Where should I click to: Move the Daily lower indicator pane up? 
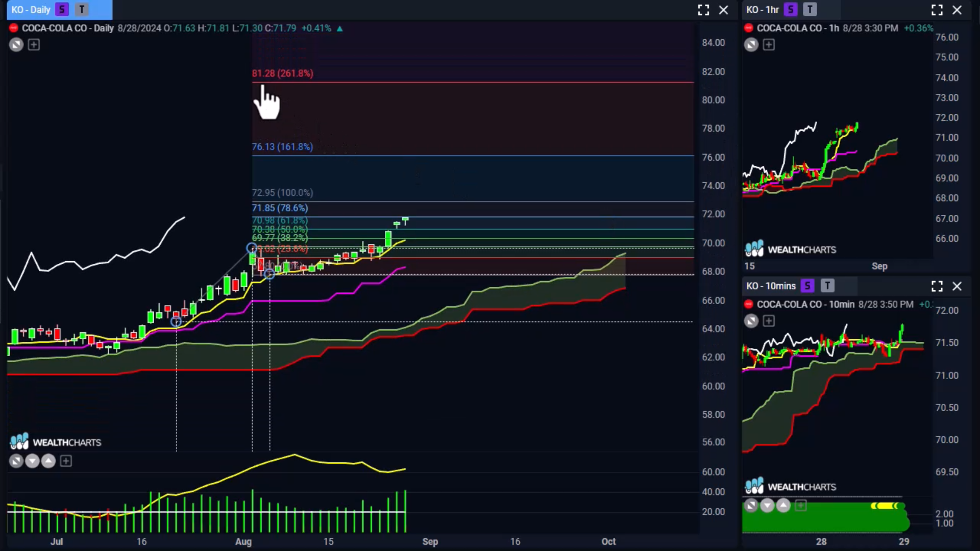coord(48,461)
